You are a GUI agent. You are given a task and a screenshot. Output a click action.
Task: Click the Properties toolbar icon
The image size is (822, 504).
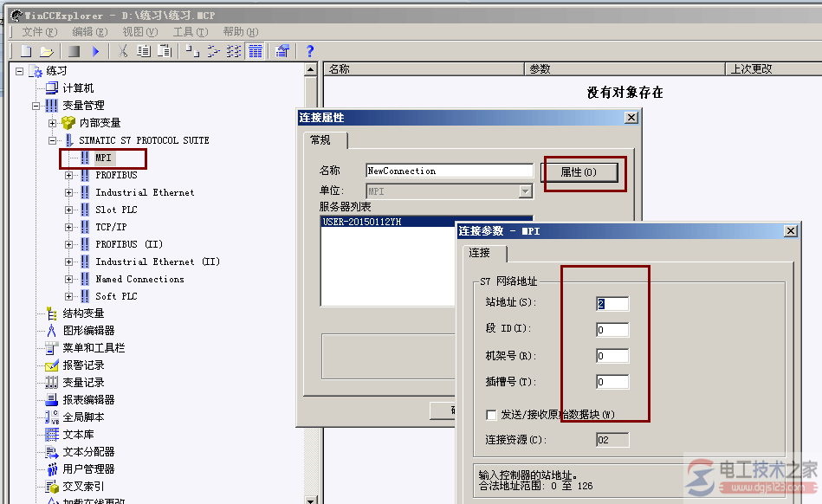282,51
